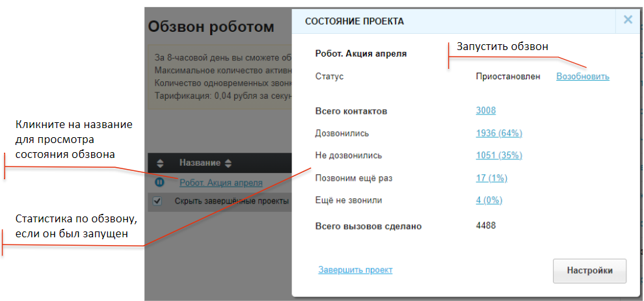Open the Настройки button
644x301 pixels.
(x=589, y=270)
